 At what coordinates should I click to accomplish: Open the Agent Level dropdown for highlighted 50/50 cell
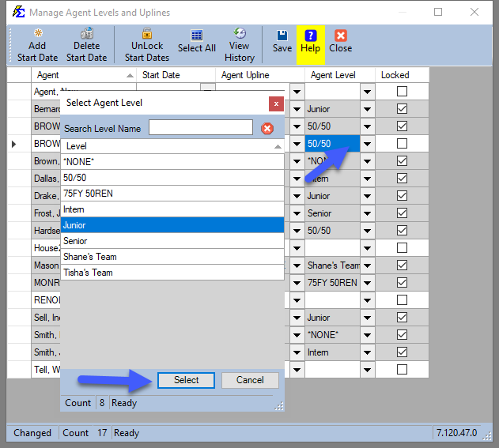(367, 144)
